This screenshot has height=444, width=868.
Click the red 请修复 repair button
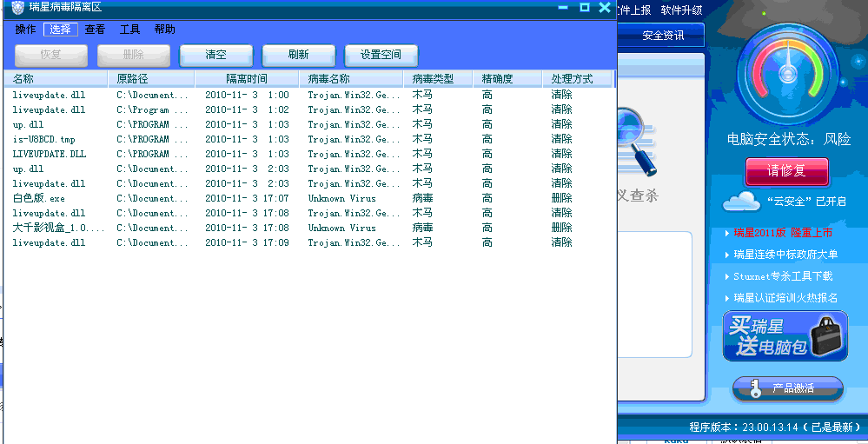coord(786,172)
